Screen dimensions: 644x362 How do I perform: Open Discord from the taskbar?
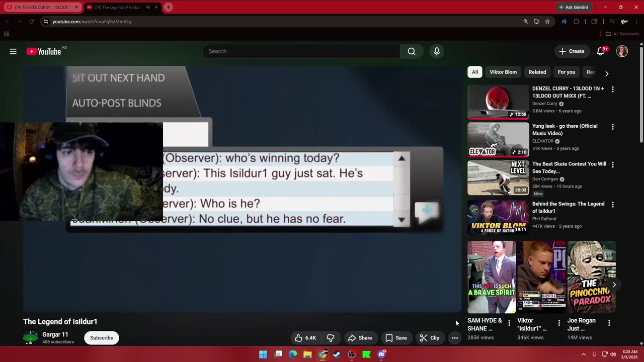[x=381, y=354]
